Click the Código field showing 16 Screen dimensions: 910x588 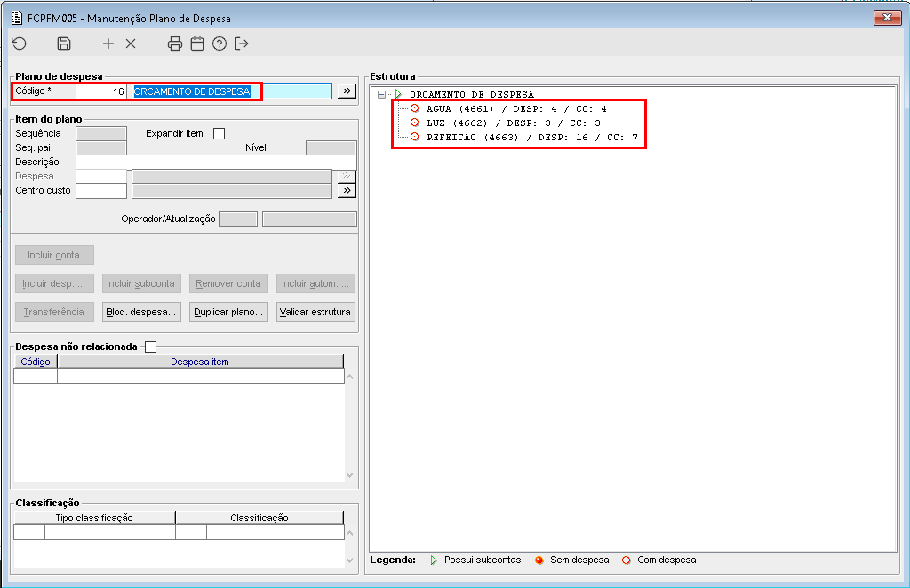(x=101, y=91)
